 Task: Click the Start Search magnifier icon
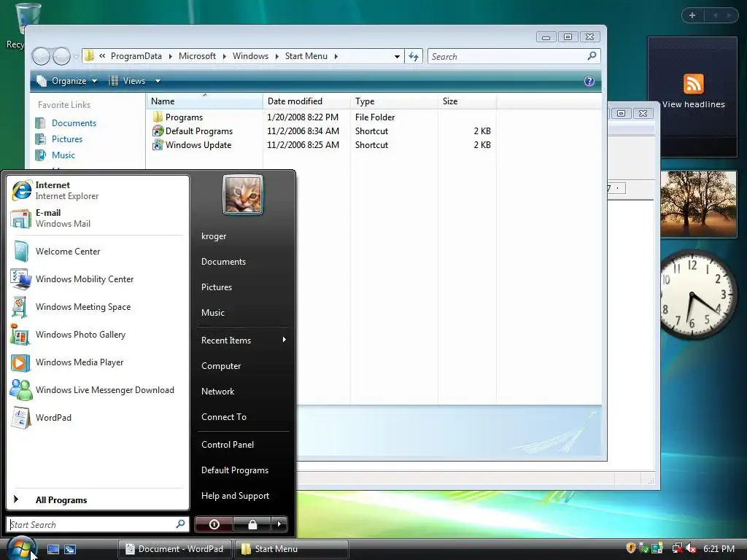click(181, 524)
